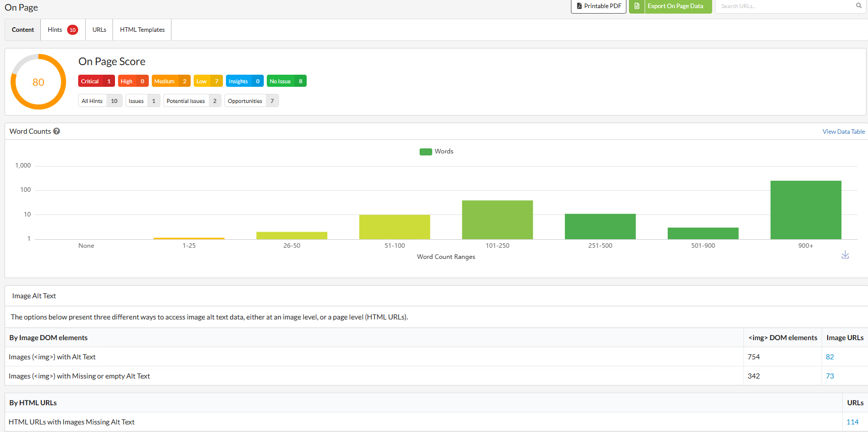
Task: Click 'HTML URLs with Images Missing Alt Text'
Action: click(72, 422)
